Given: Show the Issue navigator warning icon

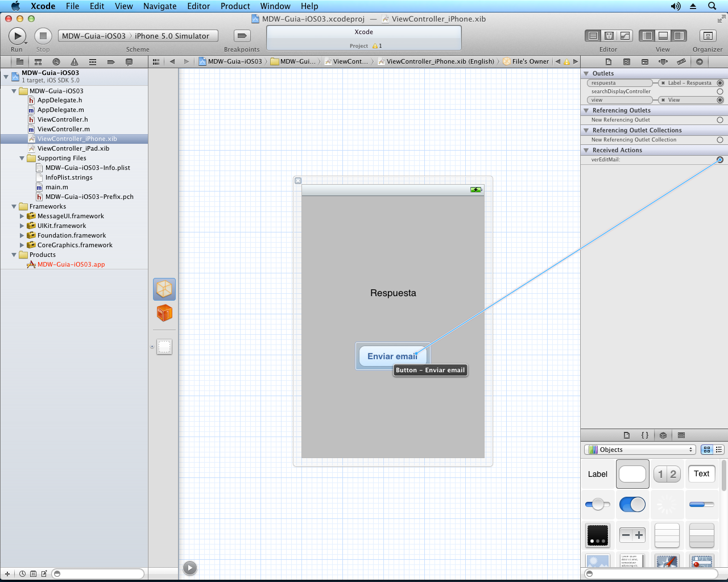Looking at the screenshot, I should point(75,61).
